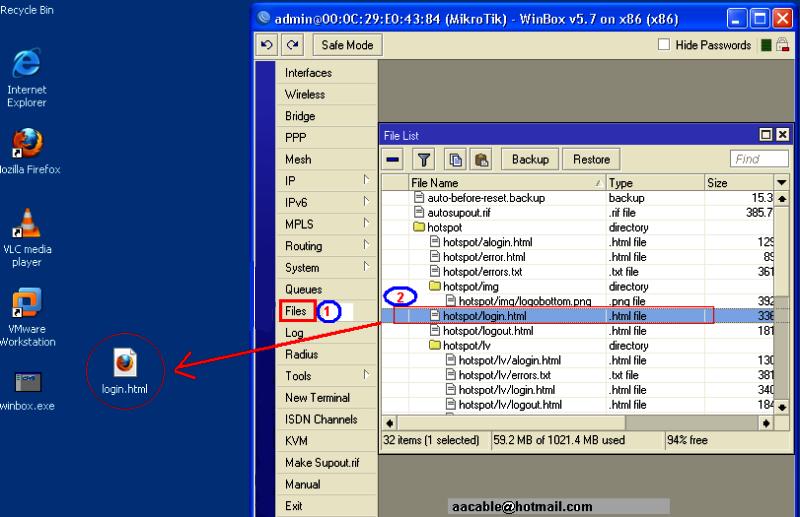Select autosupout.rif file row

[x=578, y=212]
